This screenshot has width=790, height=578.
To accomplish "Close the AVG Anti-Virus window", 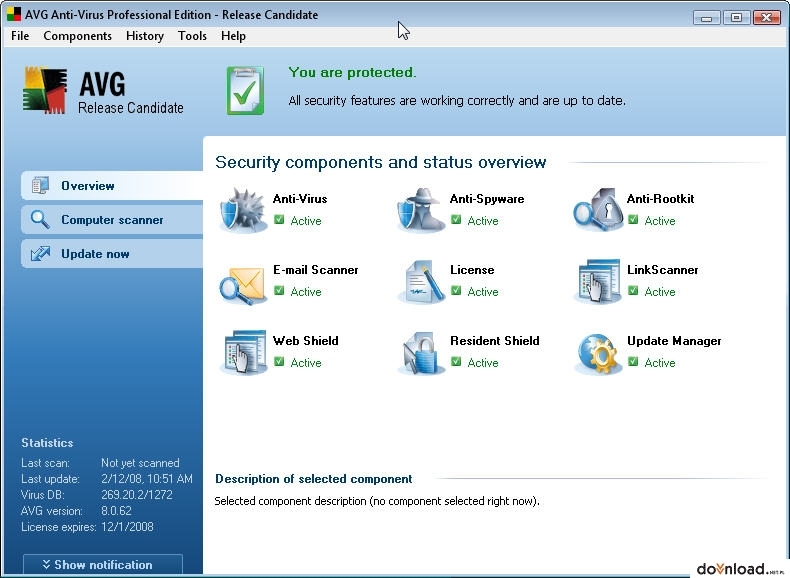I will point(766,17).
